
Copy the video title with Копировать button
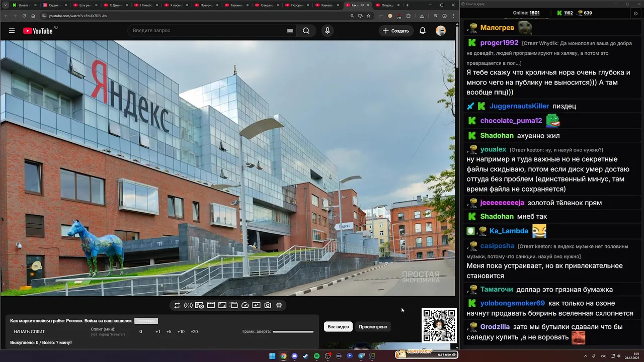pyautogui.click(x=146, y=321)
